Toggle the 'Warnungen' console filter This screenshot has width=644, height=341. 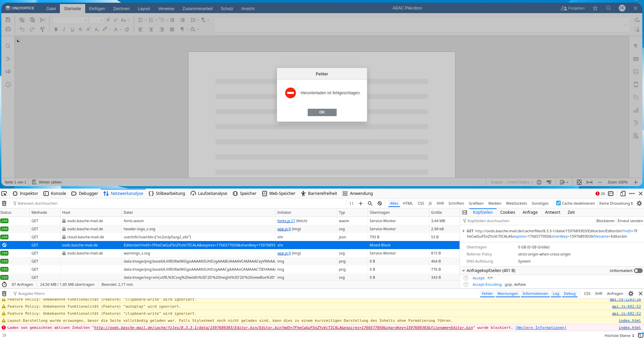507,294
